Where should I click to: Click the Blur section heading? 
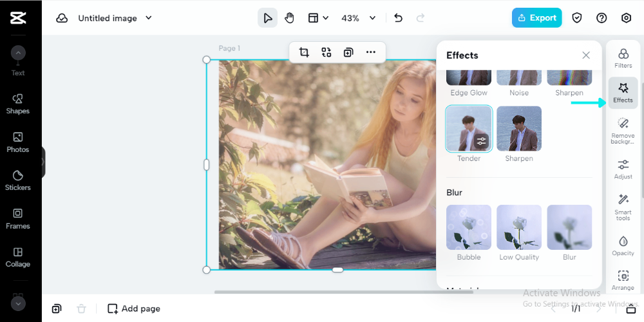click(x=454, y=192)
